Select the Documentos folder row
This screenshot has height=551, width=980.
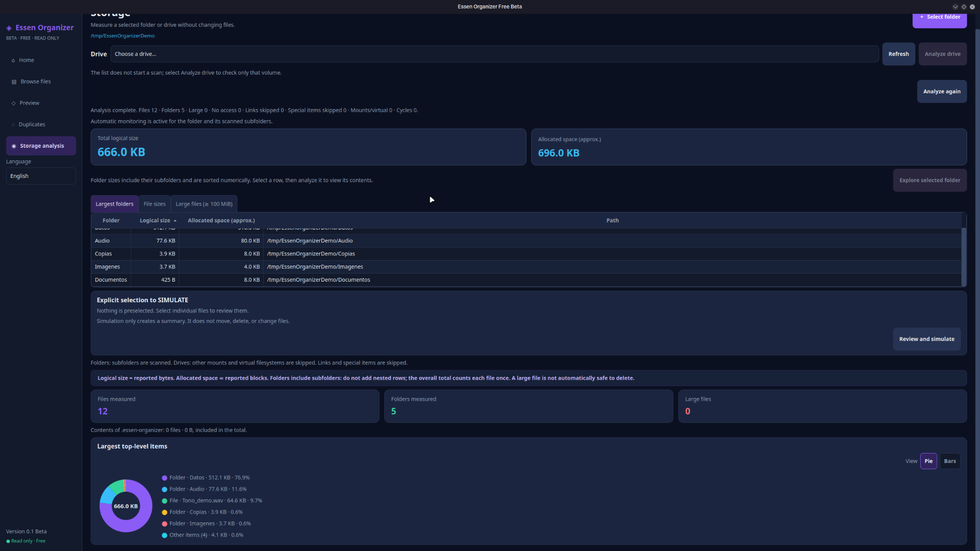coord(526,280)
